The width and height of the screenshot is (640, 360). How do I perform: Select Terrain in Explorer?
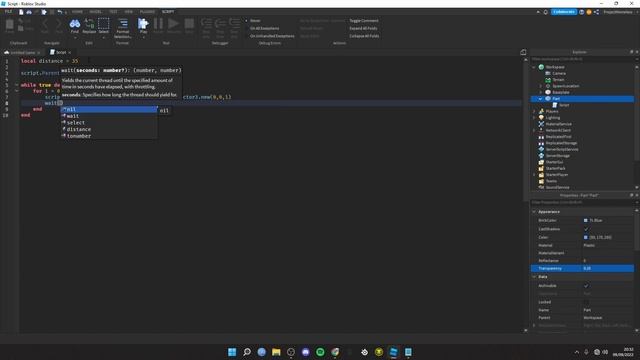point(558,80)
